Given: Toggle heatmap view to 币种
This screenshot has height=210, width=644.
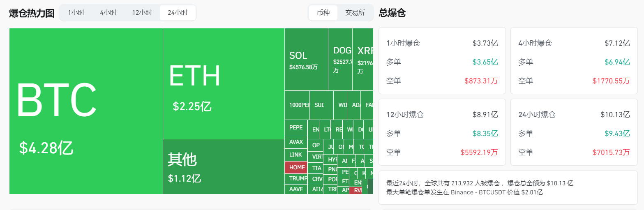Looking at the screenshot, I should (x=323, y=13).
